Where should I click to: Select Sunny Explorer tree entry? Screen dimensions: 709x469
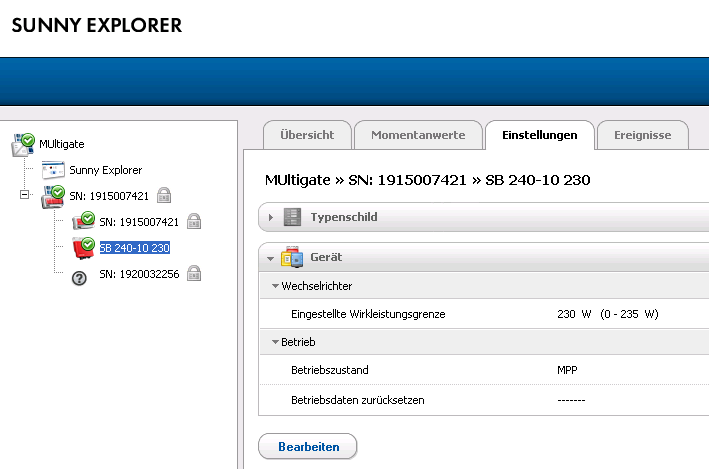tap(106, 170)
